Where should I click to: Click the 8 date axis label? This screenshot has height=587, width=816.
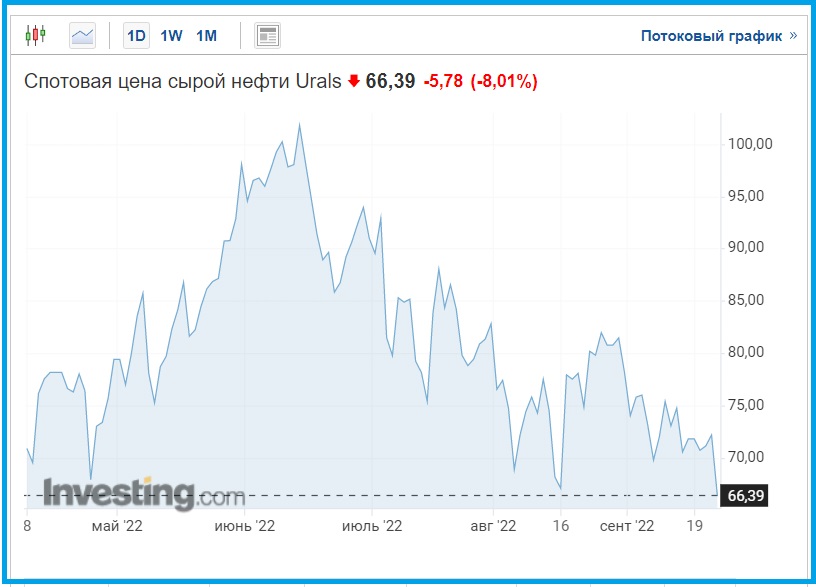pyautogui.click(x=27, y=526)
